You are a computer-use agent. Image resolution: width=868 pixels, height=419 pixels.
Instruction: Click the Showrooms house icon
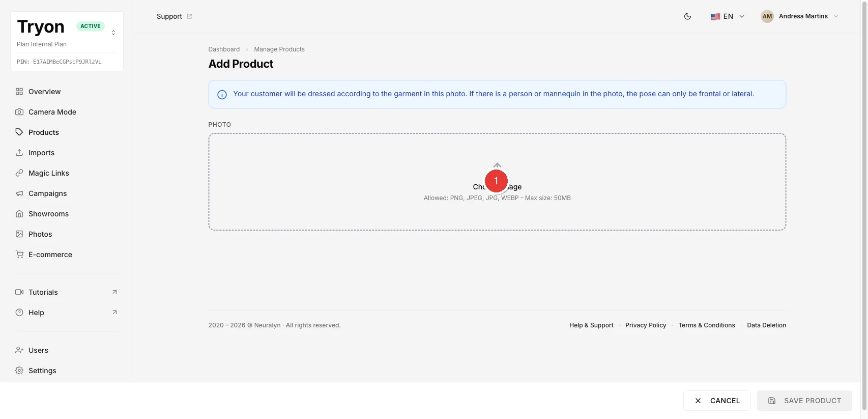19,214
